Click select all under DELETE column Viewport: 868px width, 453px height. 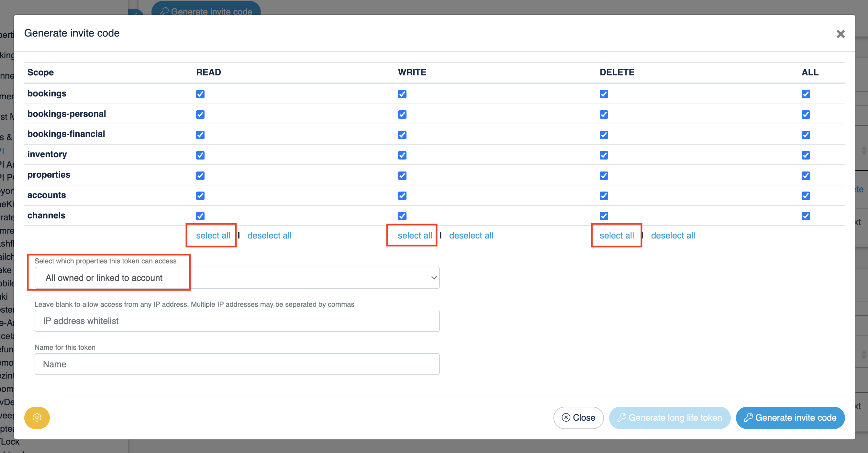click(617, 236)
